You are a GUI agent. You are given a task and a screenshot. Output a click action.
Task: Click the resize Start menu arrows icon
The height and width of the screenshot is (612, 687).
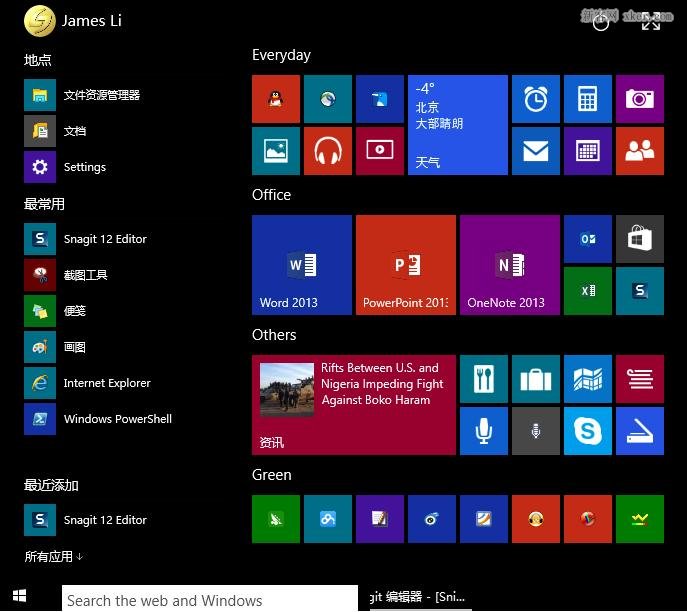[x=651, y=22]
